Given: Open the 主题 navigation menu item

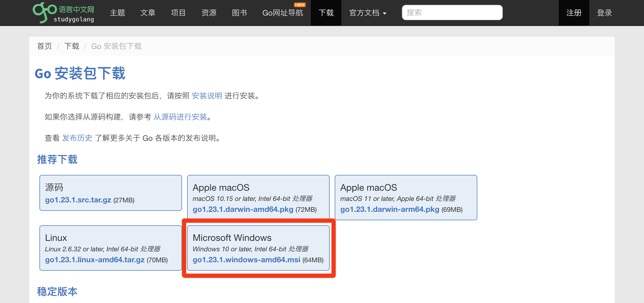Looking at the screenshot, I should tap(117, 13).
